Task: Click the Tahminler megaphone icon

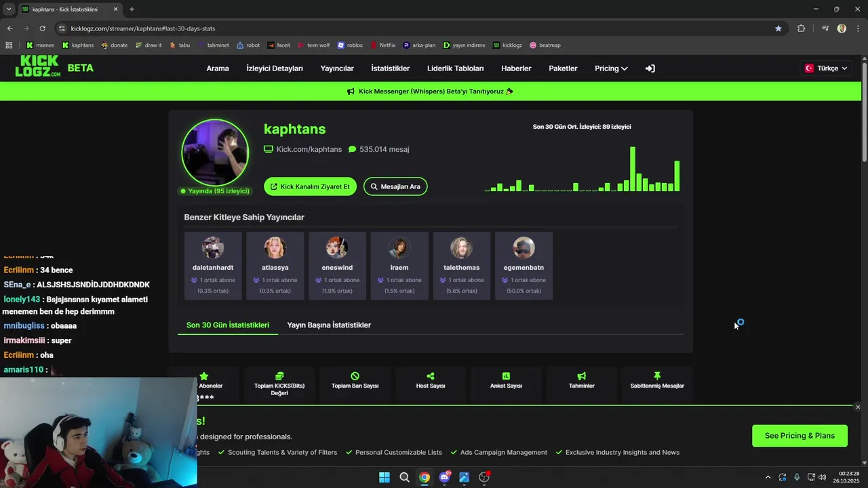Action: pyautogui.click(x=582, y=376)
